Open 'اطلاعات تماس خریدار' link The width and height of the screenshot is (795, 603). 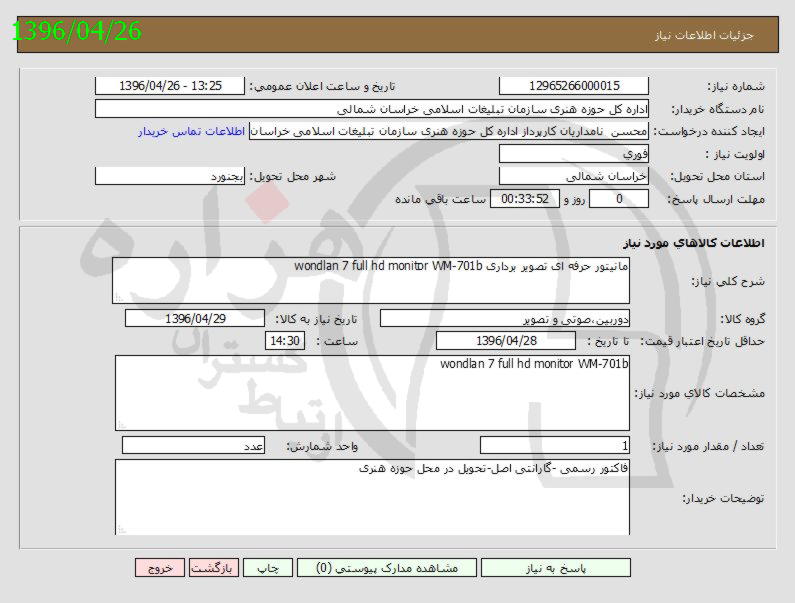[193, 131]
